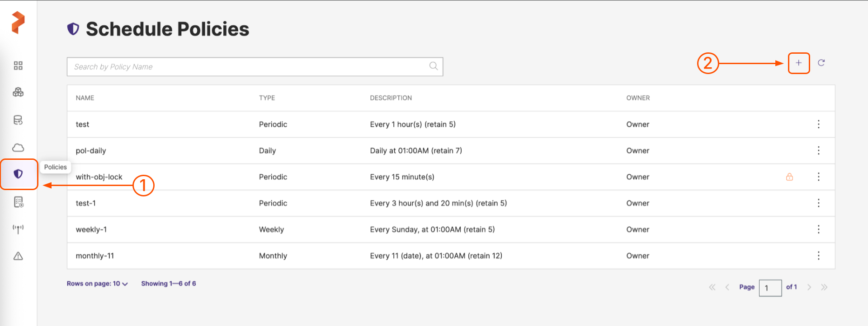Click the lock icon on with-obj-lock row
This screenshot has width=868, height=326.
click(789, 177)
